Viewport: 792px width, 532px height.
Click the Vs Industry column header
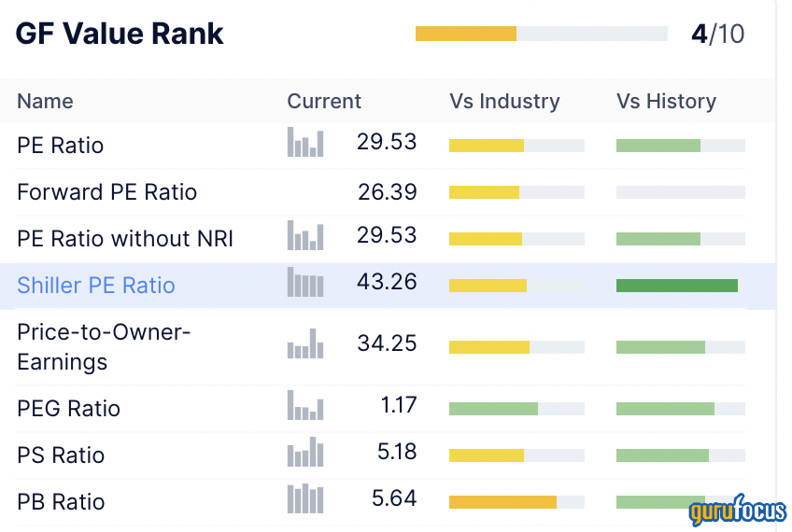(504, 102)
